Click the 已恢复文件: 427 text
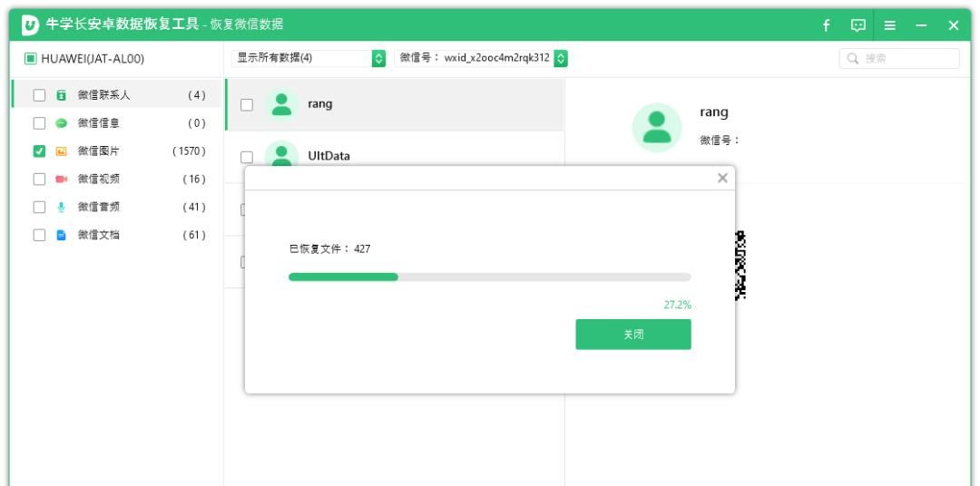The height and width of the screenshot is (486, 980). (329, 248)
